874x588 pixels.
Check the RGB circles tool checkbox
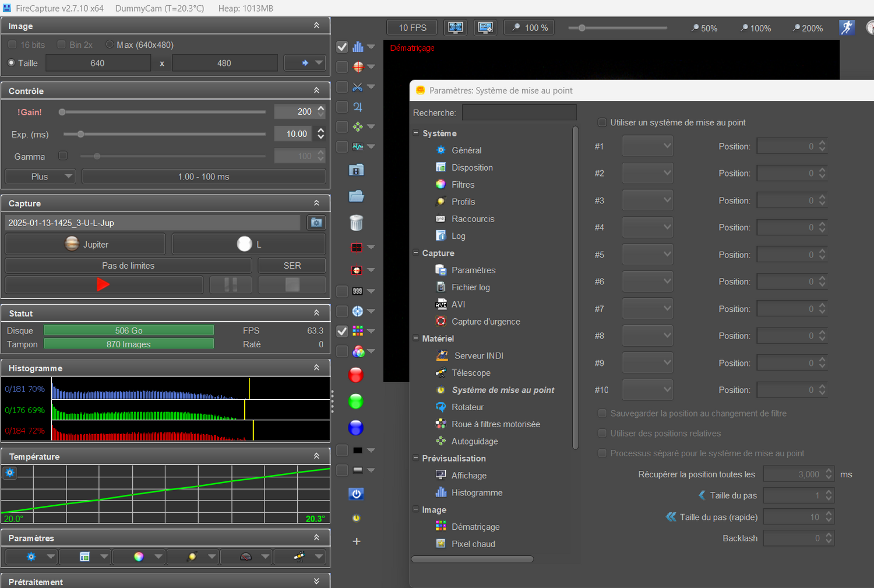pos(342,351)
